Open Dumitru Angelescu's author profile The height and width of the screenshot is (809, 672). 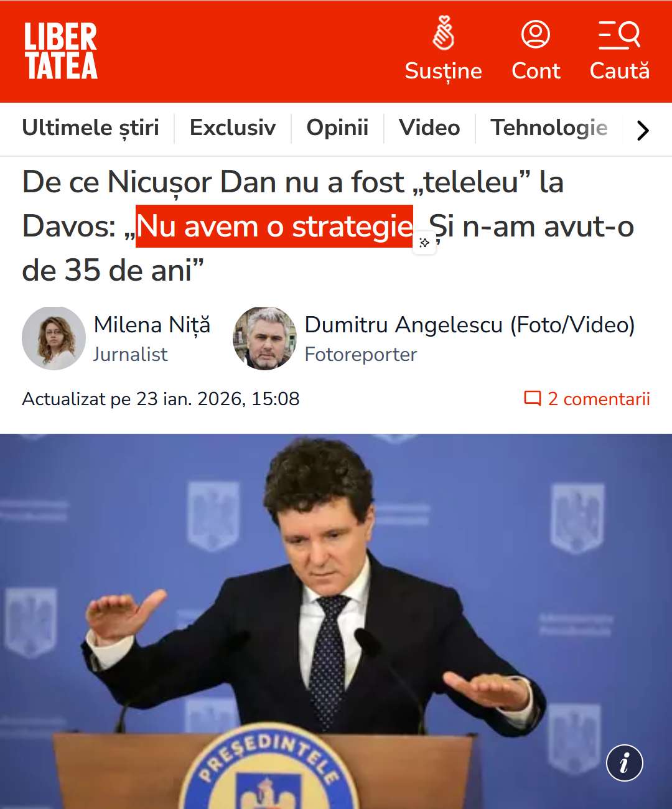point(470,325)
